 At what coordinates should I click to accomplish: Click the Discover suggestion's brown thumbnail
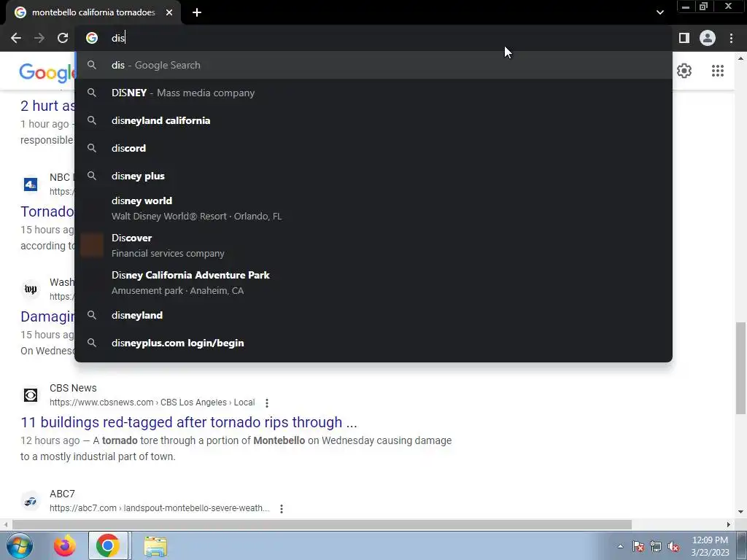click(x=92, y=245)
